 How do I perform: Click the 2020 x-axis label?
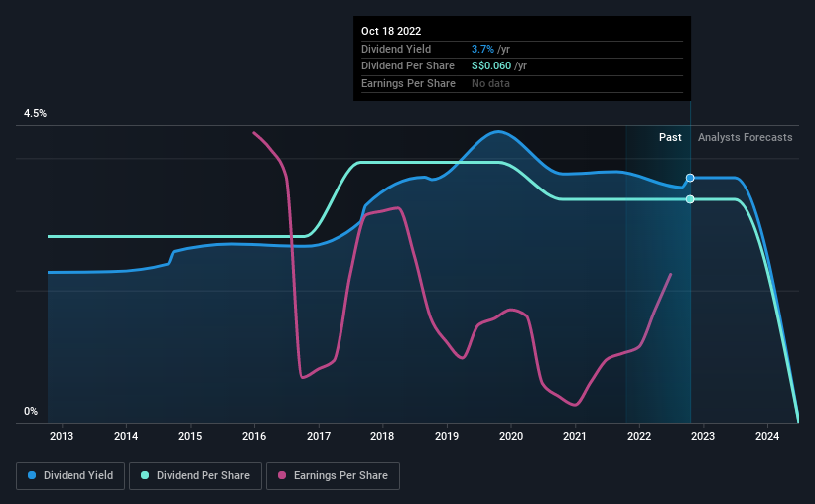(511, 436)
